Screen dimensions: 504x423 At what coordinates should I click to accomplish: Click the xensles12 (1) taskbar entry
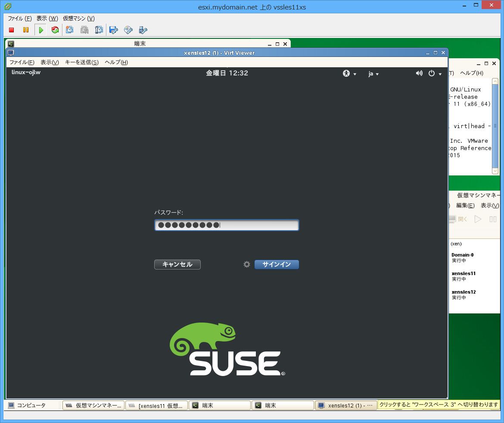[346, 405]
